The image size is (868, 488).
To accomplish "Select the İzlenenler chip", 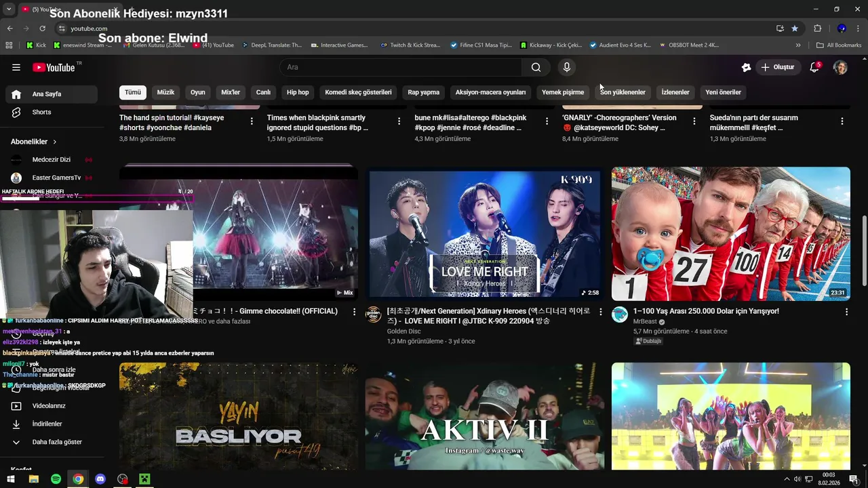I will (675, 92).
